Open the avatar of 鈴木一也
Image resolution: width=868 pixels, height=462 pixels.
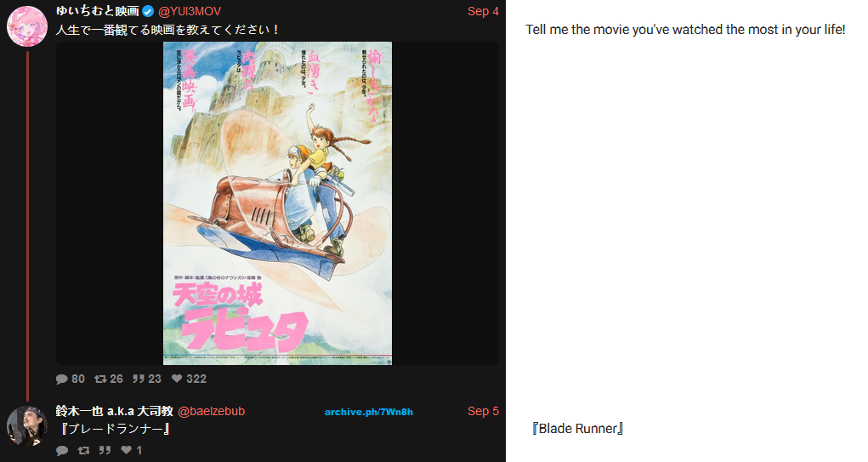coord(27,426)
